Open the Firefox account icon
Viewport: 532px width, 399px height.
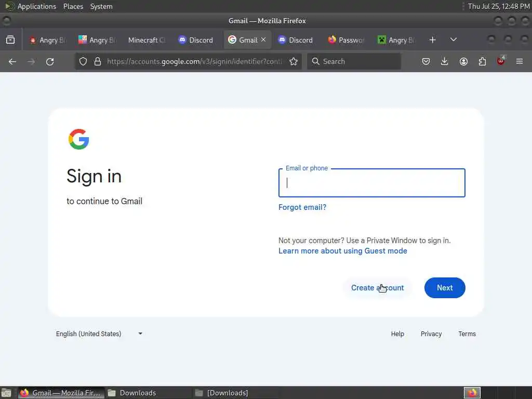tap(463, 61)
